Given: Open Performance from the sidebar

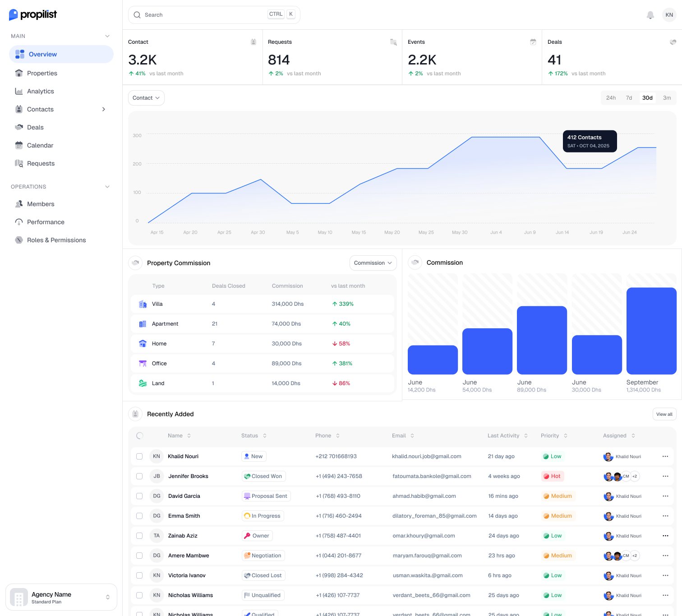Looking at the screenshot, I should pyautogui.click(x=46, y=222).
